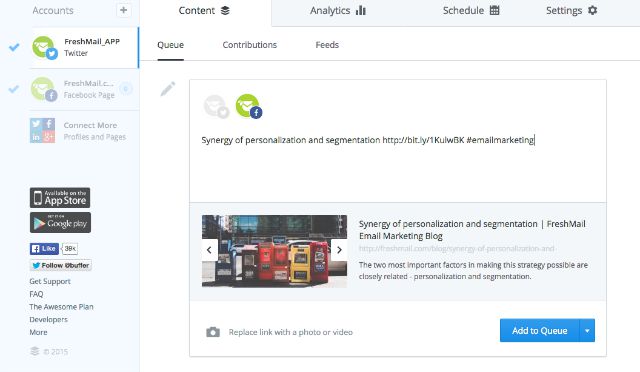The height and width of the screenshot is (372, 640).
Task: Click the pencil compose icon
Action: pyautogui.click(x=168, y=89)
